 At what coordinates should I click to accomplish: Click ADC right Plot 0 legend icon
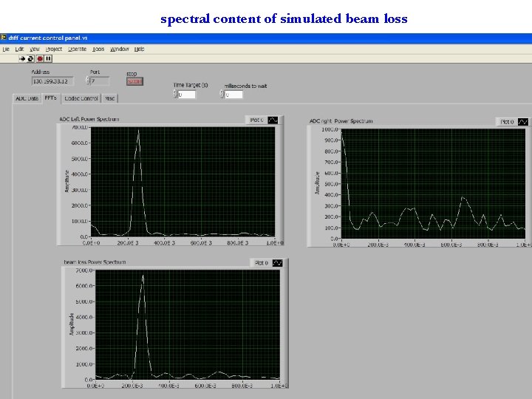pyautogui.click(x=523, y=122)
